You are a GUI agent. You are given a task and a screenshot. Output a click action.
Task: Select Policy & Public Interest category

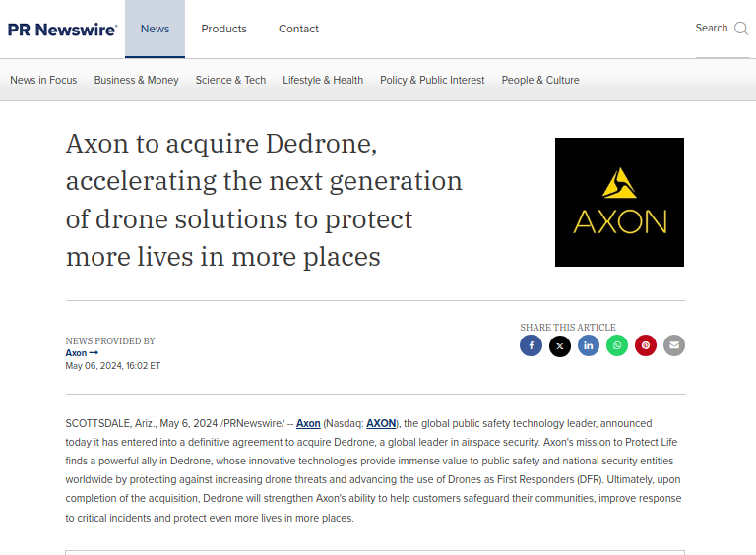point(432,80)
